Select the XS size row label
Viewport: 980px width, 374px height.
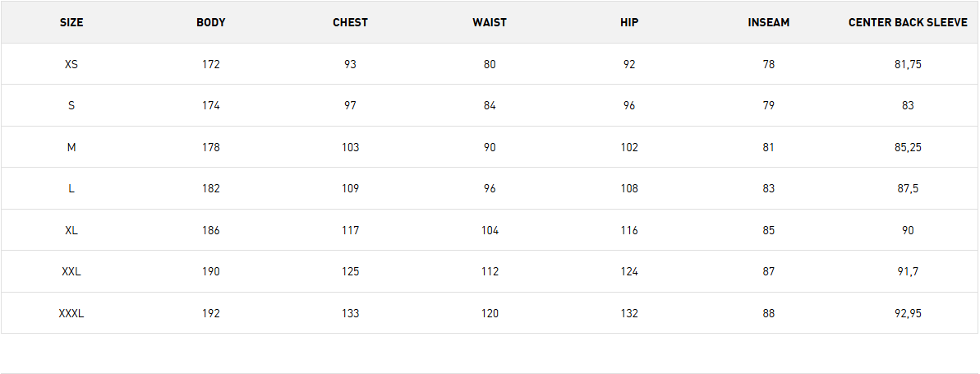pyautogui.click(x=71, y=64)
